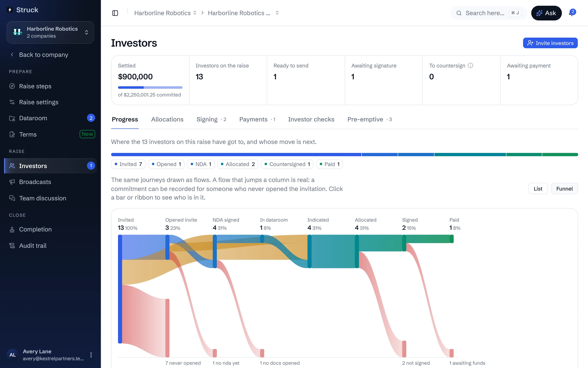This screenshot has height=368, width=588.
Task: Open the user menu three-dot icon
Action: 91,355
